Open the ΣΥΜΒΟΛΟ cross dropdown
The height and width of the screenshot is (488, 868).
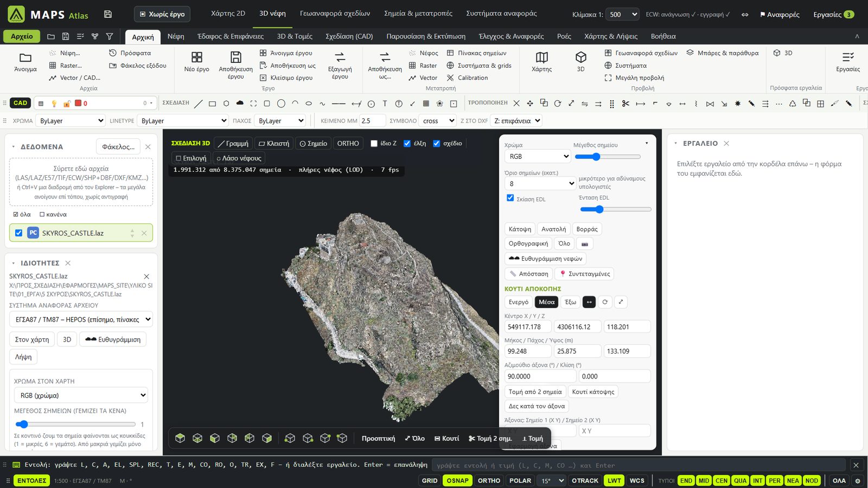[x=438, y=121]
